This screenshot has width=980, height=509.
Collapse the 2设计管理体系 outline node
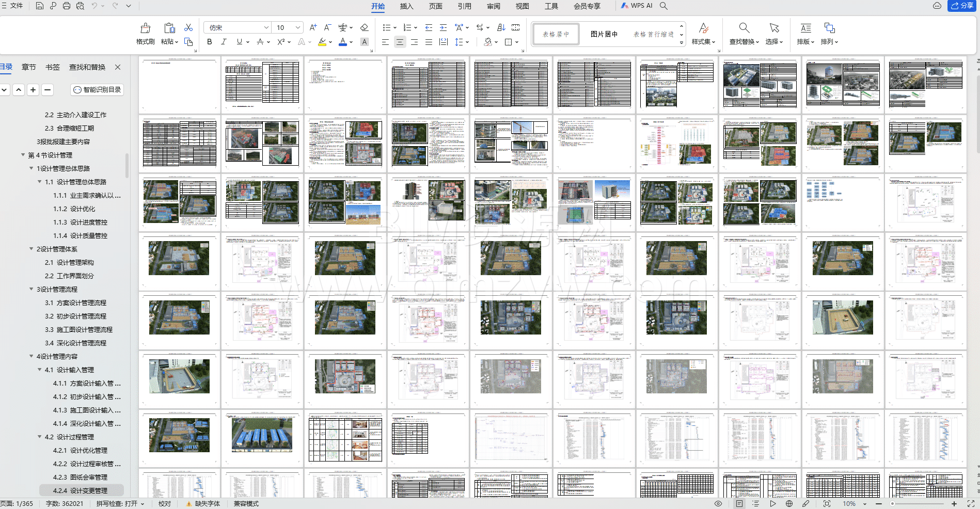pos(31,249)
